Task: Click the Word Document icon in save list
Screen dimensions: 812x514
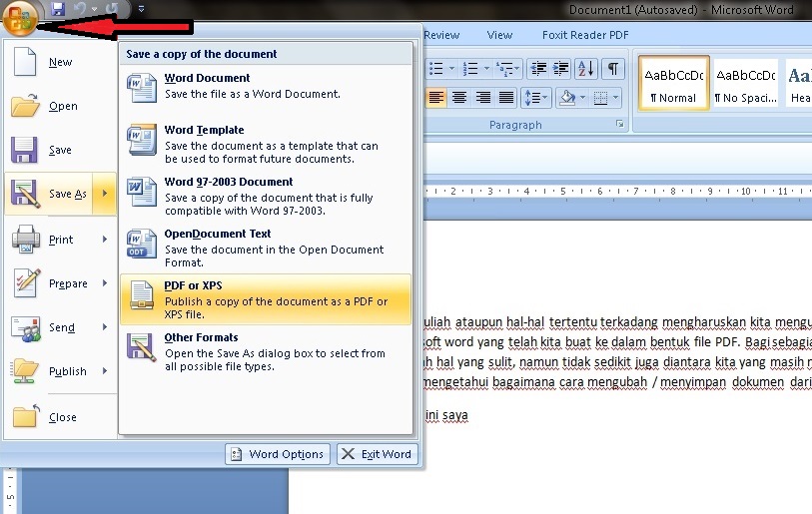Action: [x=142, y=89]
